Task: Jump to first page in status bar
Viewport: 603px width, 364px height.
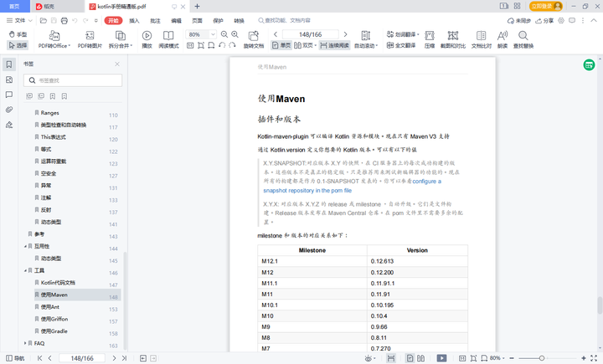Action: (40, 358)
